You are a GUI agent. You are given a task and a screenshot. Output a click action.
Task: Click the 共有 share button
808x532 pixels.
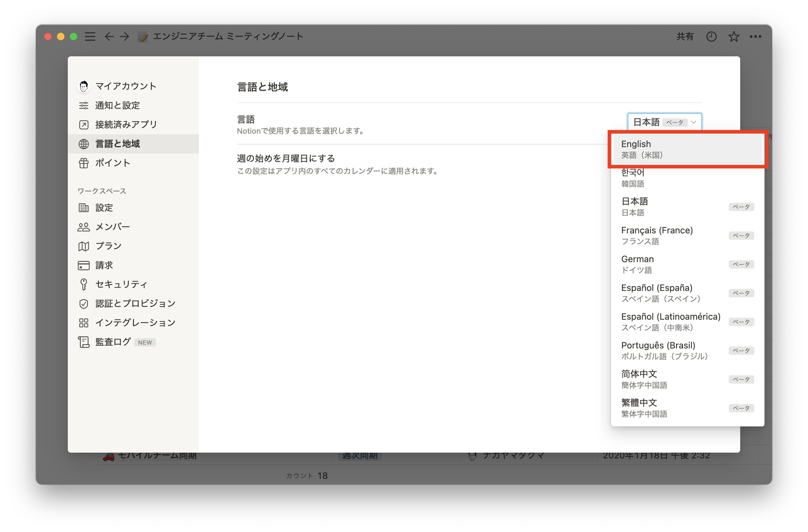pyautogui.click(x=685, y=36)
